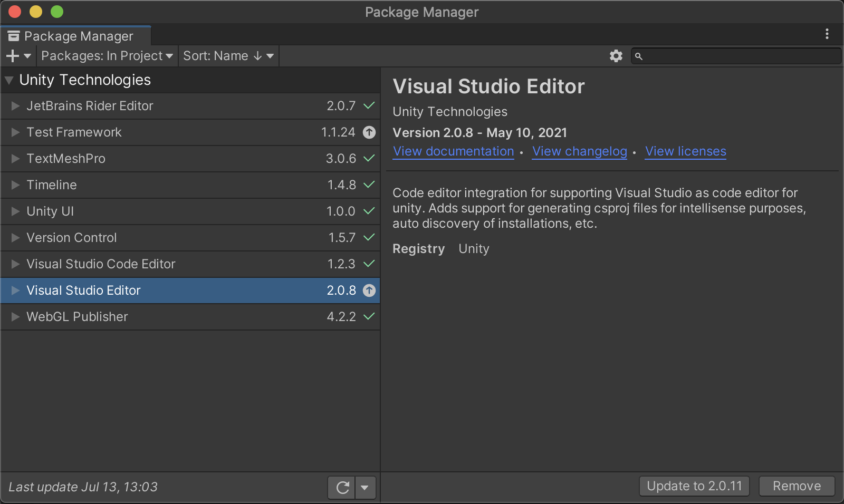Click the add package plus icon
The width and height of the screenshot is (844, 504).
pos(13,56)
